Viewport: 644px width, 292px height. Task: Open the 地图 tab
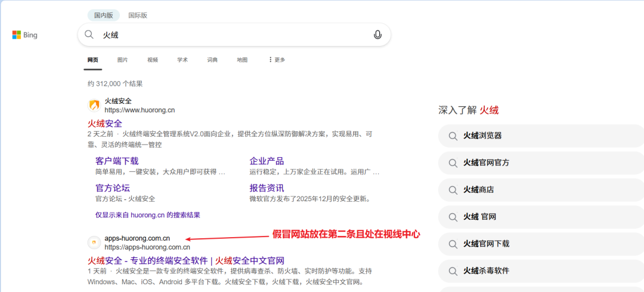click(242, 60)
